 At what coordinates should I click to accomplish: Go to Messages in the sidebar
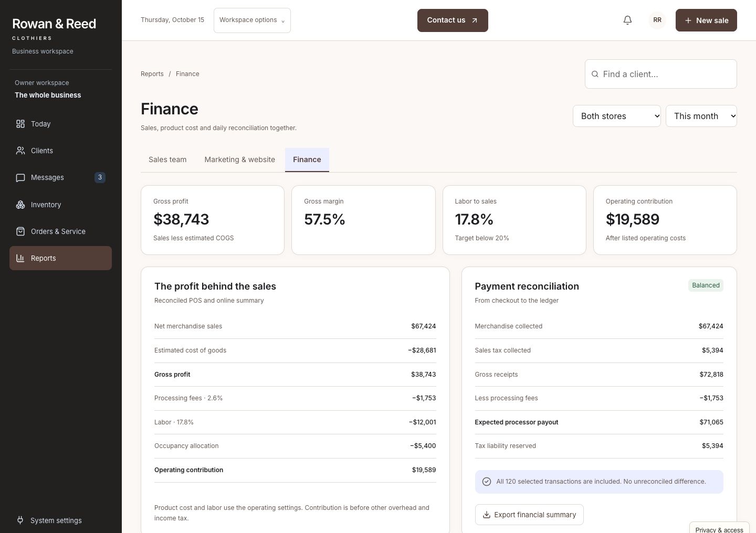pyautogui.click(x=60, y=177)
